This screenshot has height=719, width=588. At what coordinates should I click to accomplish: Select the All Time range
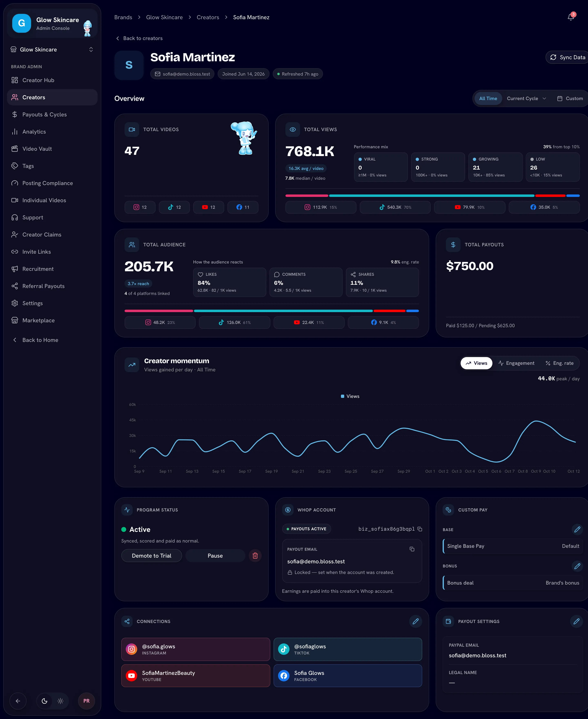[488, 99]
